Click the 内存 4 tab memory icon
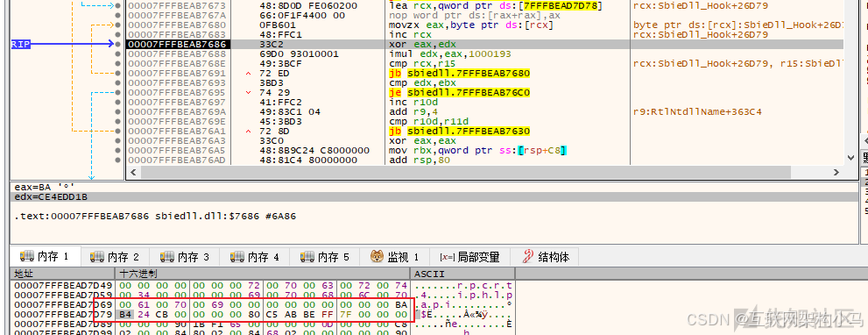868x335 pixels. [x=237, y=257]
